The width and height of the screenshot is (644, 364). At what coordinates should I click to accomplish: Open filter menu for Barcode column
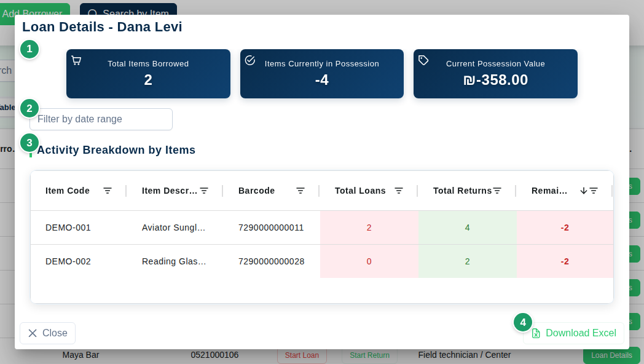pos(300,191)
